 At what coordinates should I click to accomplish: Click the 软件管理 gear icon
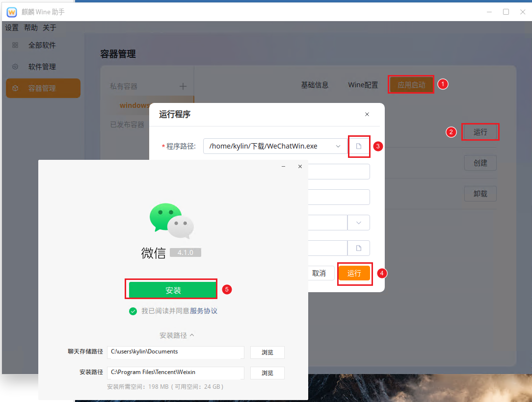tap(15, 67)
